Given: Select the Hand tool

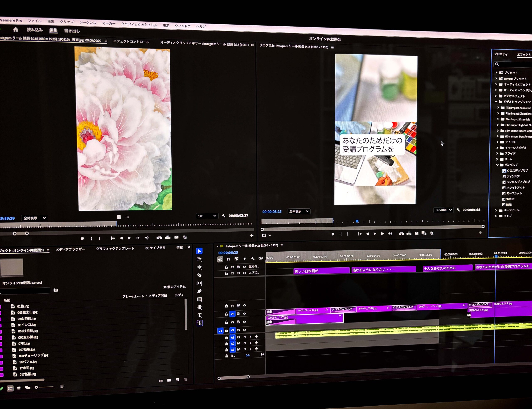Looking at the screenshot, I should coord(199,307).
